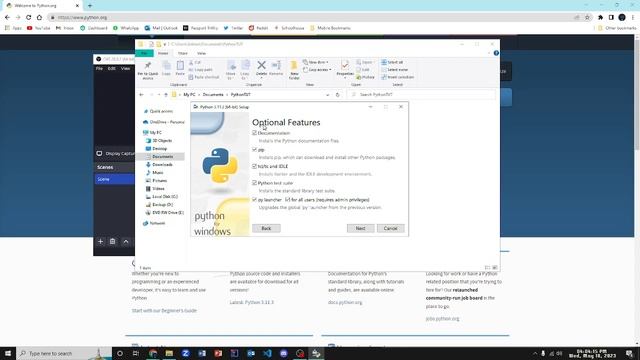This screenshot has width=640, height=360.
Task: Click Documents in the address bar breadcrumb
Action: click(x=213, y=95)
